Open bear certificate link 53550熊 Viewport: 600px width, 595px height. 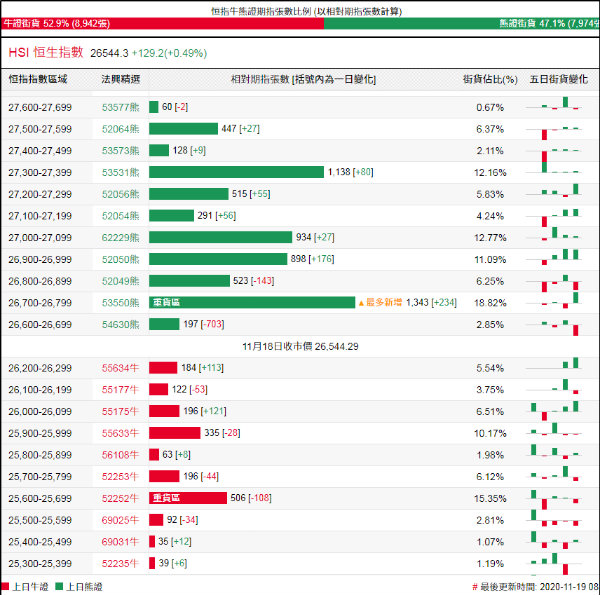tap(121, 303)
